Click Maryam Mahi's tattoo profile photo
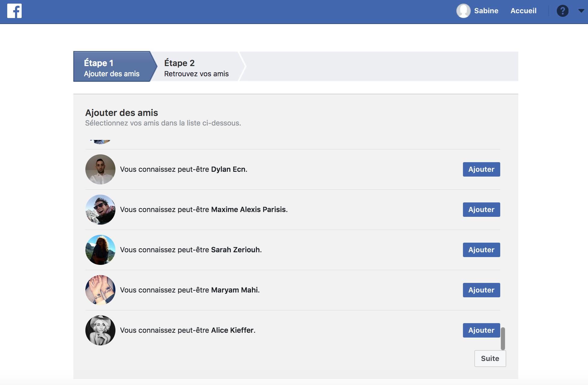Image resolution: width=588 pixels, height=385 pixels. (100, 290)
